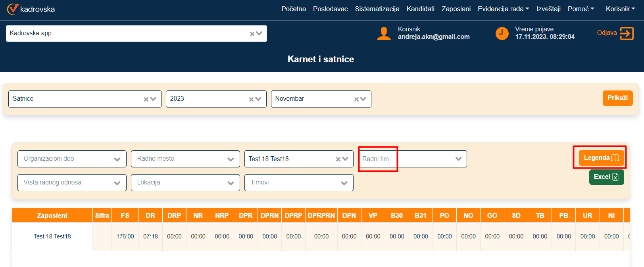The image size is (644, 267).
Task: Go to Zaposleni in navigation
Action: click(x=456, y=9)
